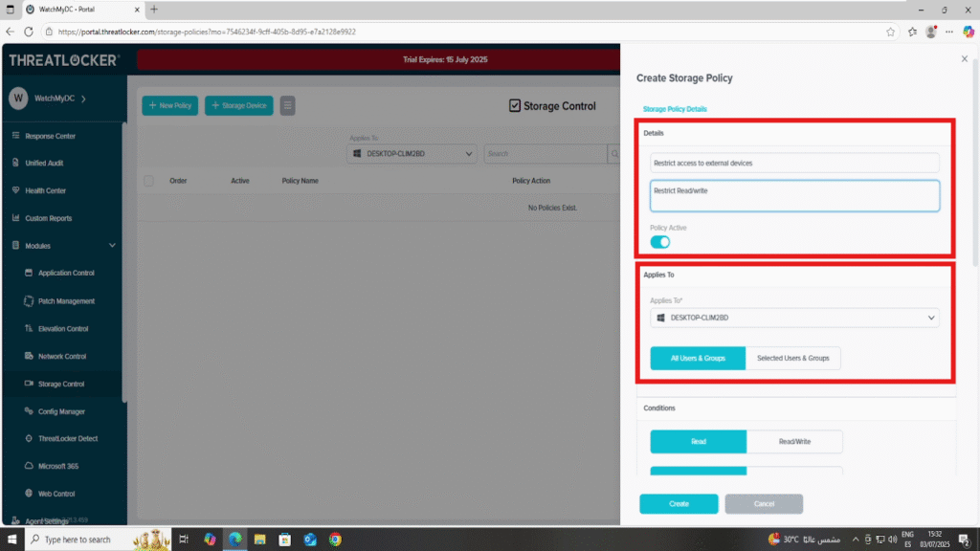Choose Read/Write condition
The height and width of the screenshot is (551, 980).
(x=794, y=442)
